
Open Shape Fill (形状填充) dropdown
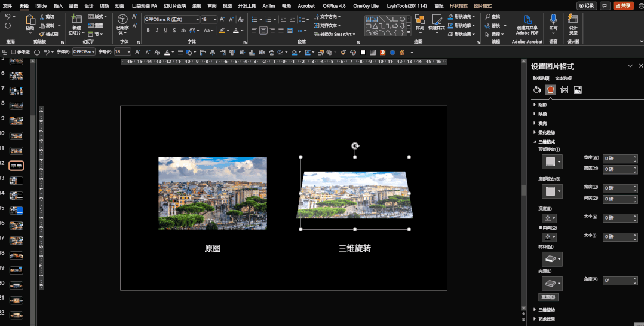[x=461, y=16]
